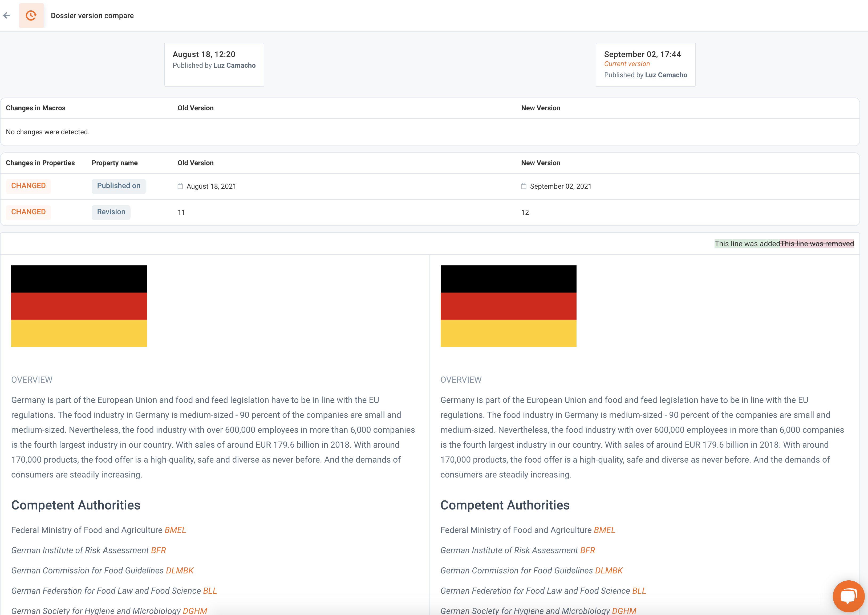868x615 pixels.
Task: Open the BLL link in new version
Action: click(x=639, y=591)
